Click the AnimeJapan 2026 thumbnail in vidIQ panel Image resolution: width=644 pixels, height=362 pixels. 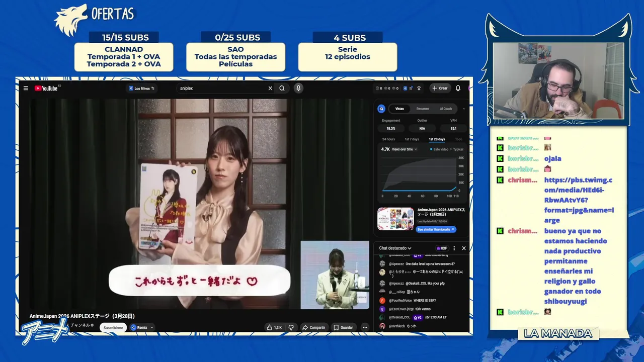395,219
